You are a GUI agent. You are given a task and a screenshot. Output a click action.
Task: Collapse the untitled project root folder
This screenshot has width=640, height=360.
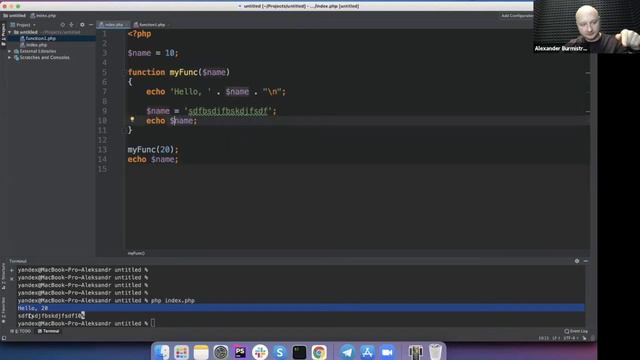[10, 32]
